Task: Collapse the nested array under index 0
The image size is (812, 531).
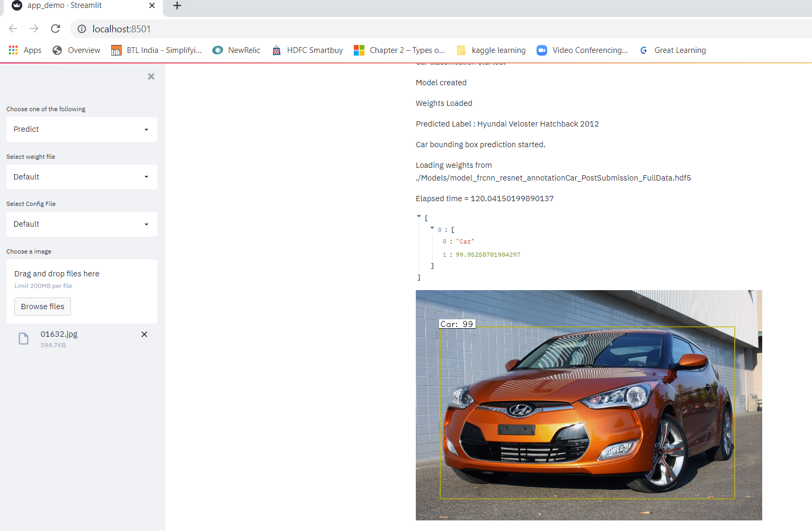Action: [432, 228]
